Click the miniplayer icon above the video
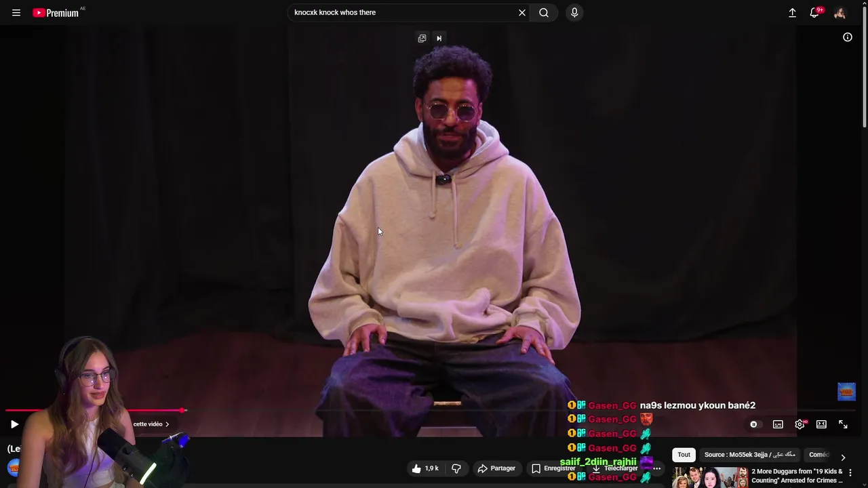 pyautogui.click(x=422, y=39)
